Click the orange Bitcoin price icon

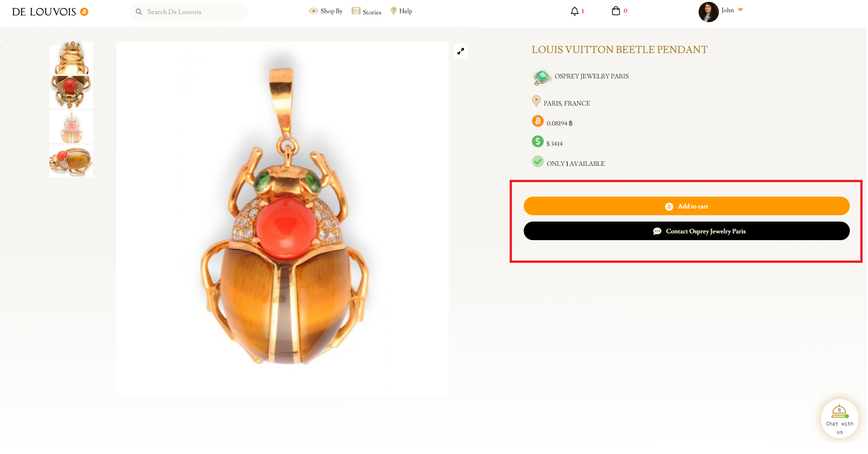[538, 121]
